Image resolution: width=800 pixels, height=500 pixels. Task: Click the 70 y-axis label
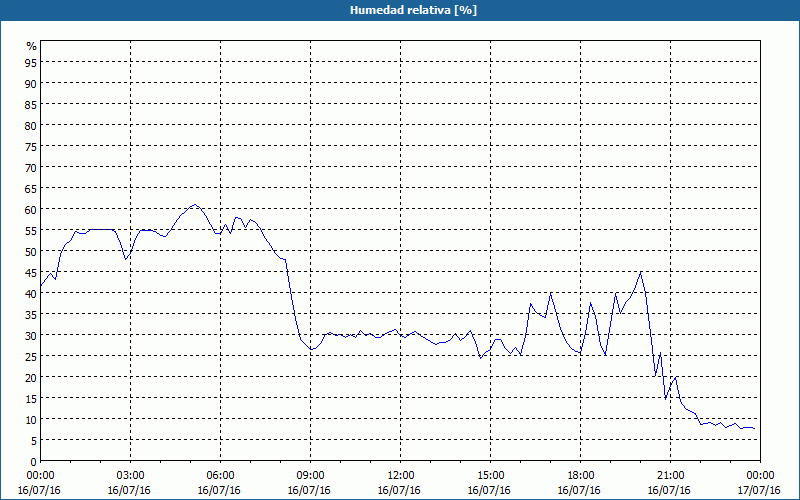pyautogui.click(x=31, y=167)
